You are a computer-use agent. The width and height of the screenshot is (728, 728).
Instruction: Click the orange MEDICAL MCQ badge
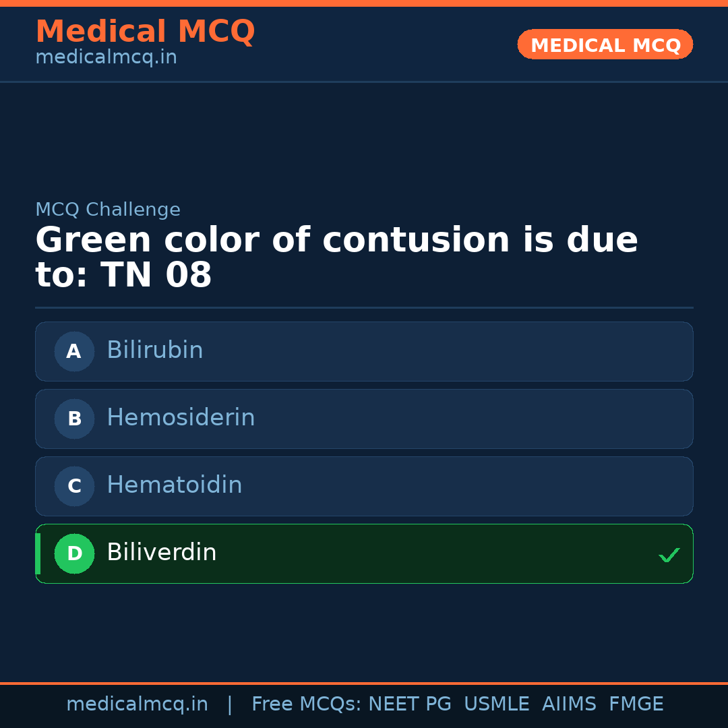pyautogui.click(x=605, y=44)
